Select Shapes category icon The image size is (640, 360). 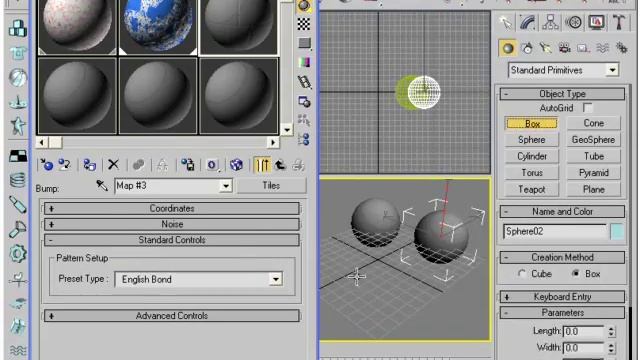pos(527,48)
